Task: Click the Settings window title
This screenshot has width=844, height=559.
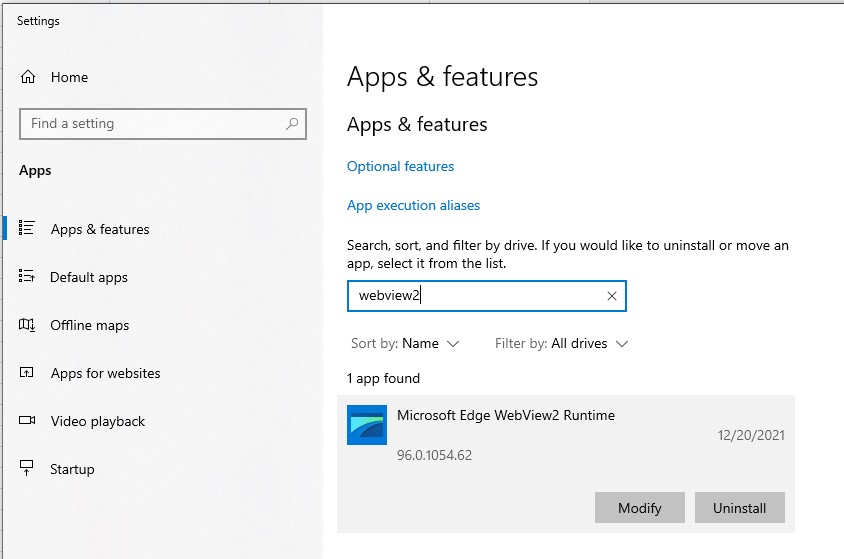Action: tap(38, 21)
